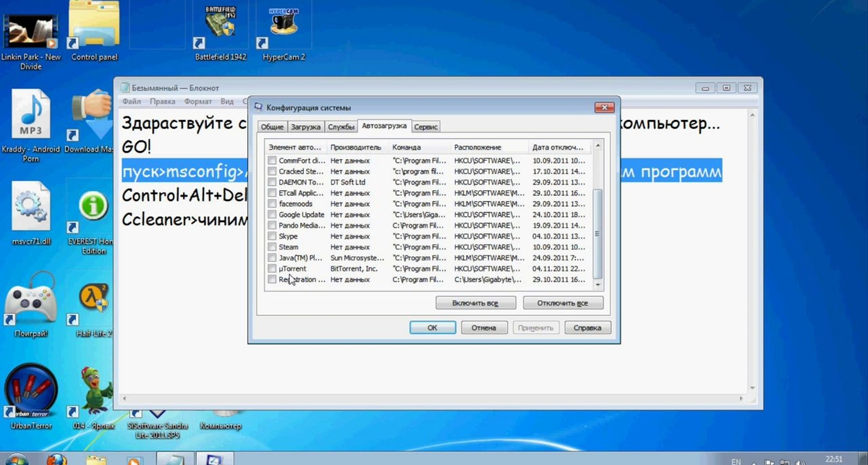Open the msvcr71.dll file icon
868x465 pixels.
point(30,208)
